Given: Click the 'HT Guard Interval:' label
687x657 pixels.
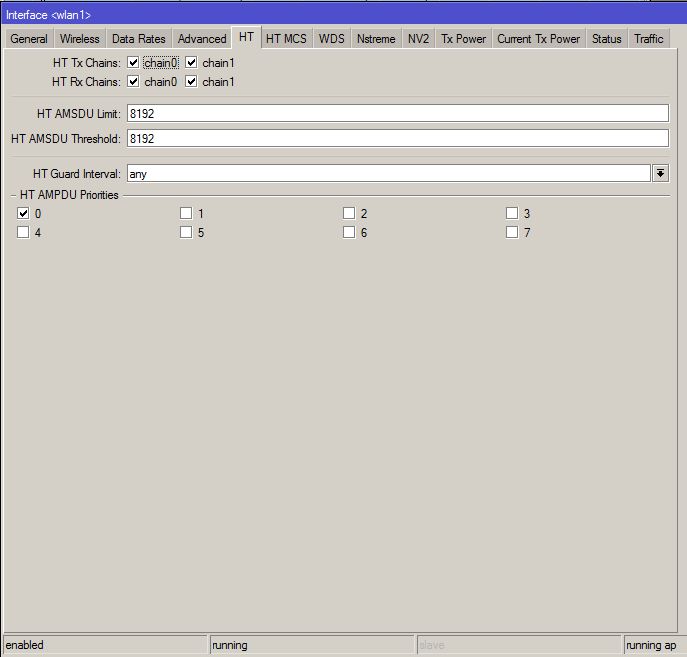Looking at the screenshot, I should point(77,173).
